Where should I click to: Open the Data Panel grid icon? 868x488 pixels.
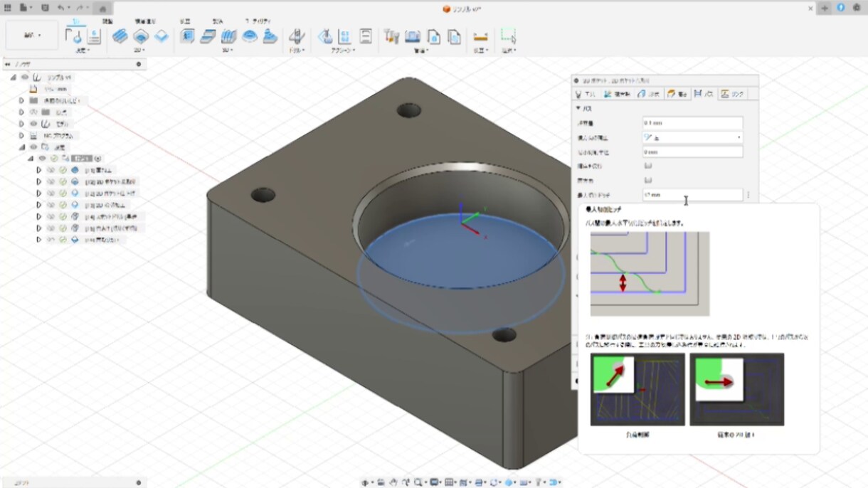point(8,8)
